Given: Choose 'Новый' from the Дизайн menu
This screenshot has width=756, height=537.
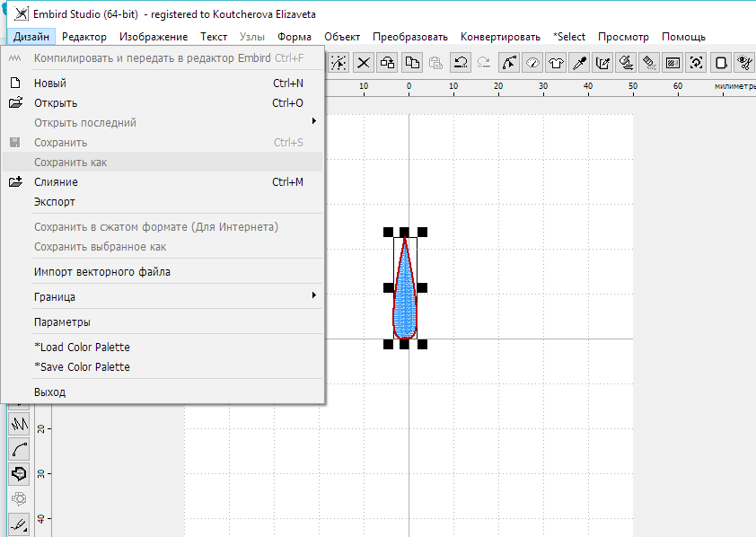Looking at the screenshot, I should pyautogui.click(x=163, y=83).
